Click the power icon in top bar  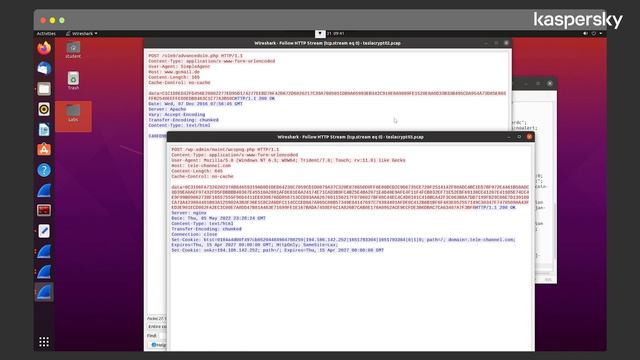coord(593,33)
